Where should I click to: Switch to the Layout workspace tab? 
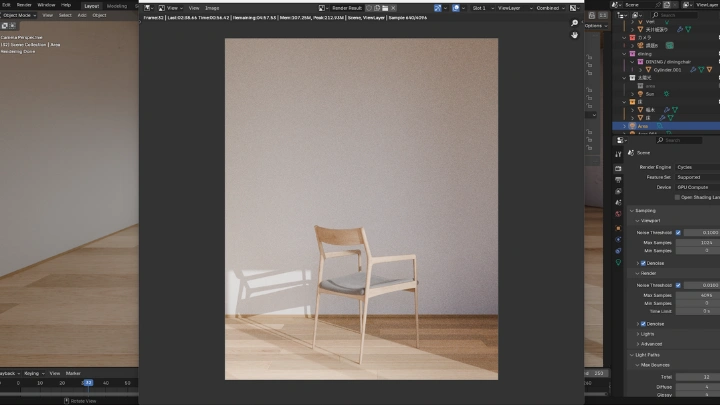(x=91, y=6)
